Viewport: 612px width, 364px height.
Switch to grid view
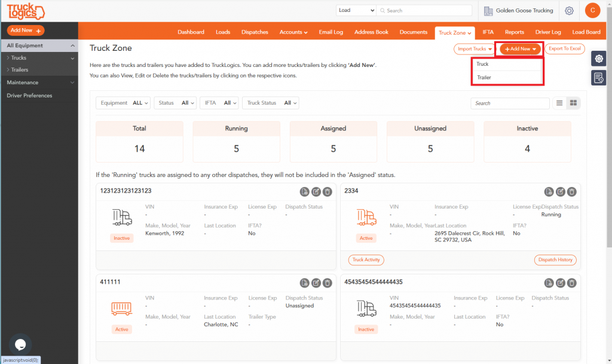(573, 103)
